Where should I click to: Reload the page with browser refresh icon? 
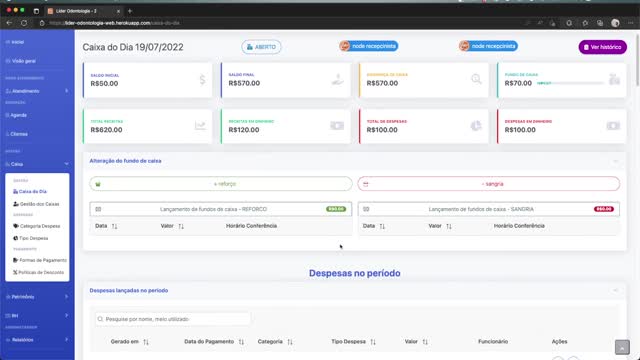(x=24, y=23)
